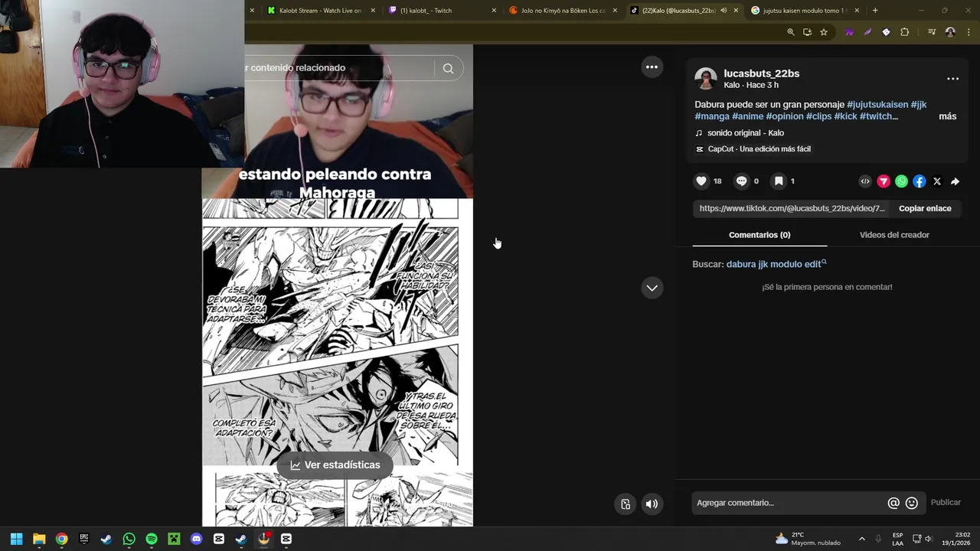Open the emoji picker in comment box
The image size is (980, 551).
(x=912, y=503)
